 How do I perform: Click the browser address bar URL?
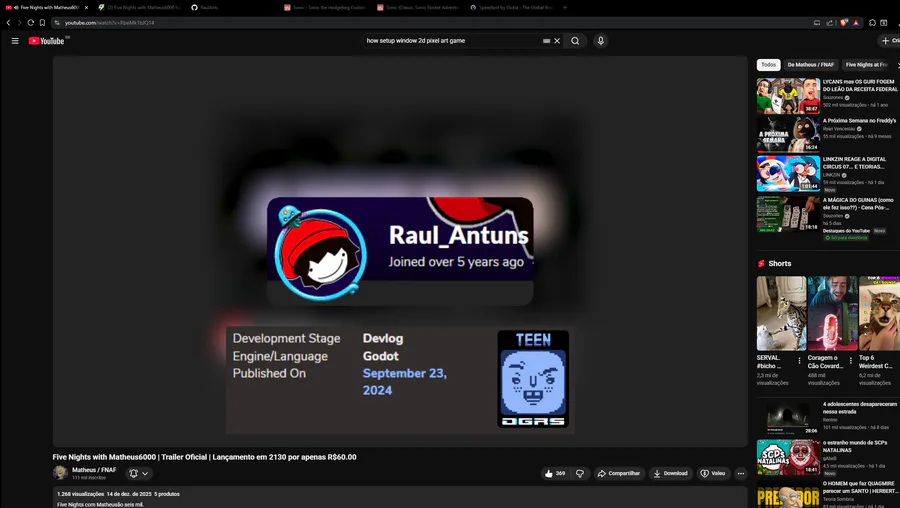(x=109, y=23)
